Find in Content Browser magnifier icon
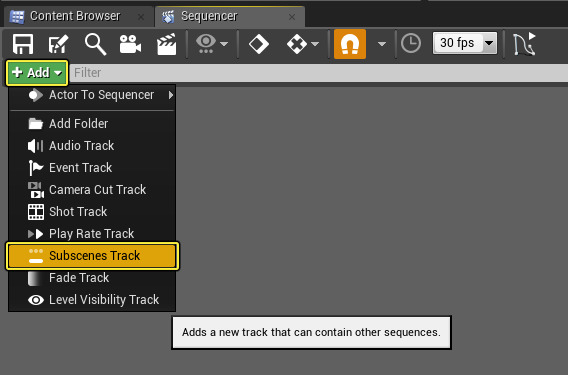 click(x=95, y=44)
